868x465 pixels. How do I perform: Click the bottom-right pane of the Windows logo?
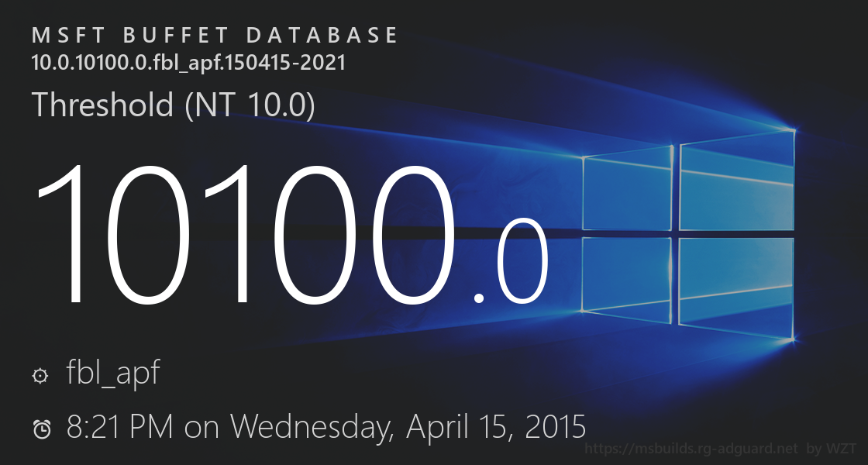click(737, 284)
